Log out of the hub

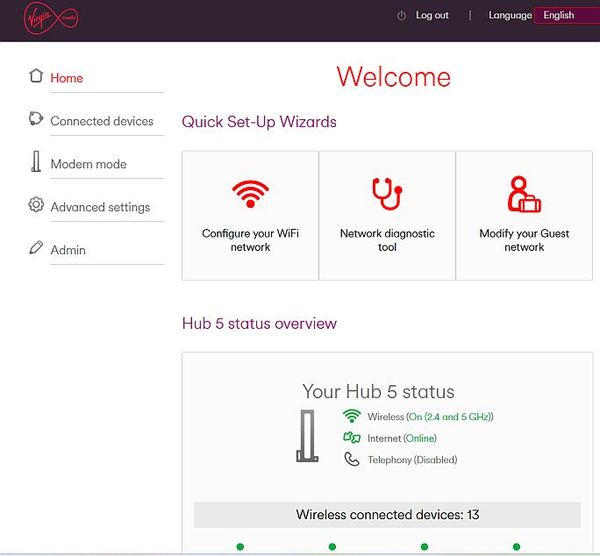click(432, 15)
